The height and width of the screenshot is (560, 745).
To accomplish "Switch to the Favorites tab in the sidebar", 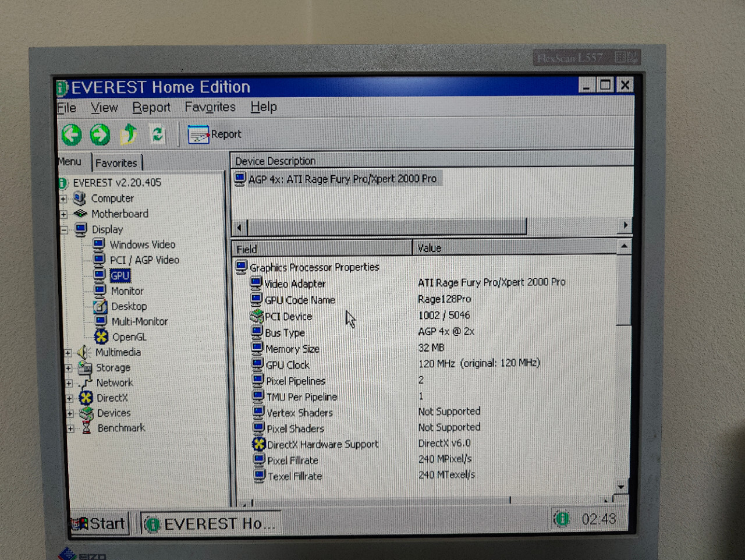I will (x=116, y=163).
